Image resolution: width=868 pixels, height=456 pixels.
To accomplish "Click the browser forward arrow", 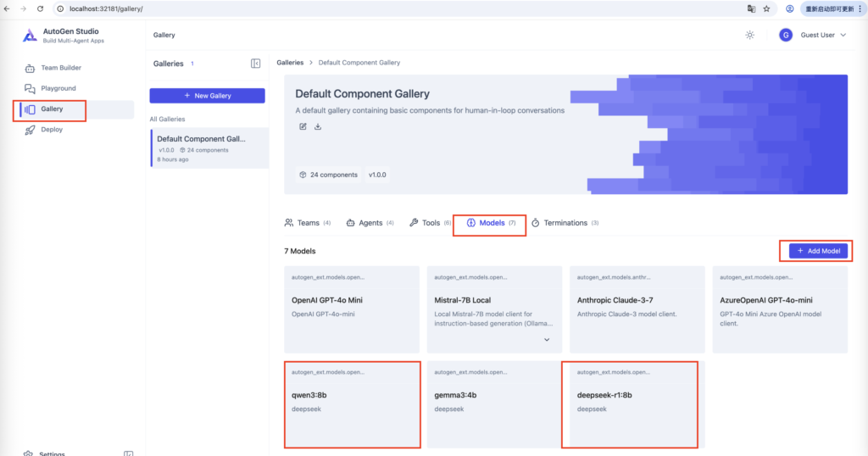I will pos(23,8).
